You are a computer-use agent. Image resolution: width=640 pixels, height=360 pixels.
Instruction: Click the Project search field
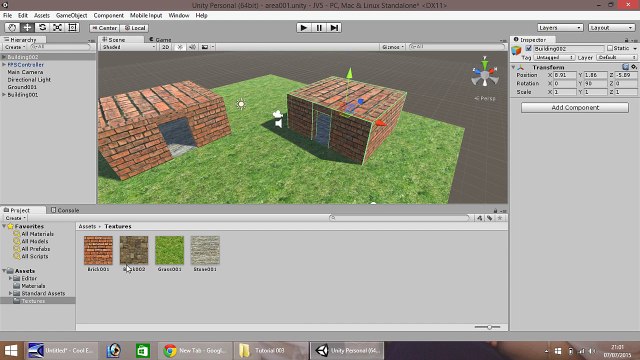pyautogui.click(x=400, y=218)
